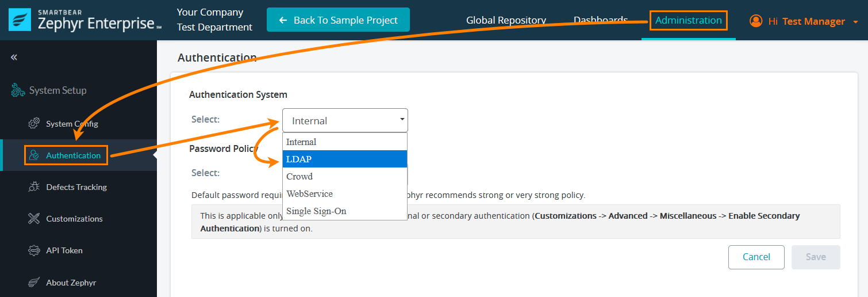Open the Authentication System select dropdown
The image size is (868, 297).
point(345,120)
